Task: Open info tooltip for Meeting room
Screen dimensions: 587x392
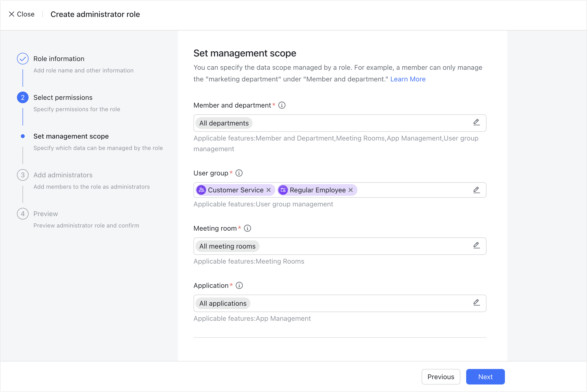Action: [x=247, y=228]
